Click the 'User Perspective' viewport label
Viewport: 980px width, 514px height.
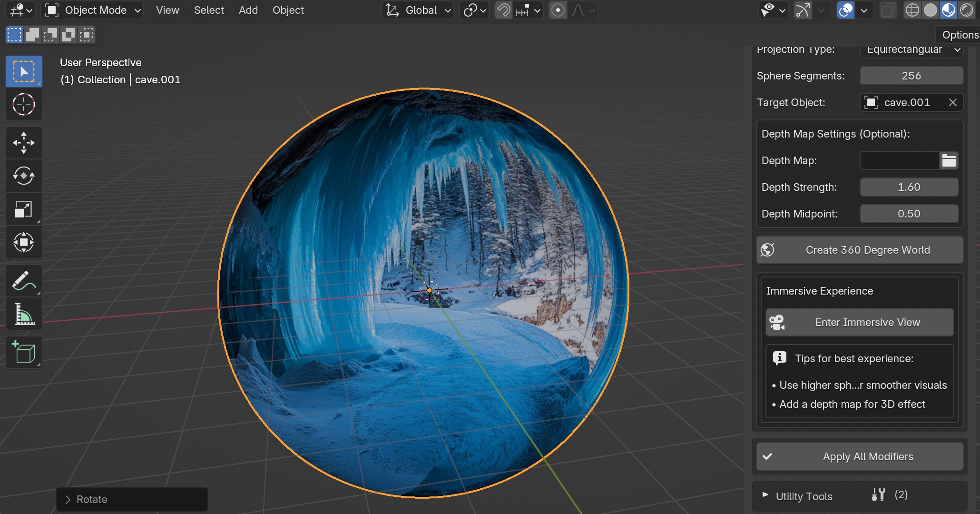101,62
